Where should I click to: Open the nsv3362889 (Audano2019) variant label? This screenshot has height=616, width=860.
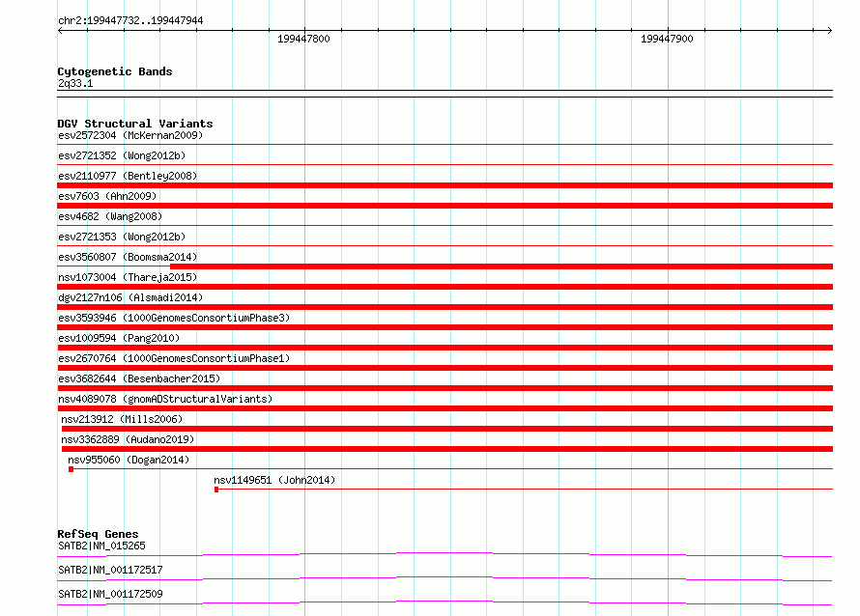[x=128, y=439]
